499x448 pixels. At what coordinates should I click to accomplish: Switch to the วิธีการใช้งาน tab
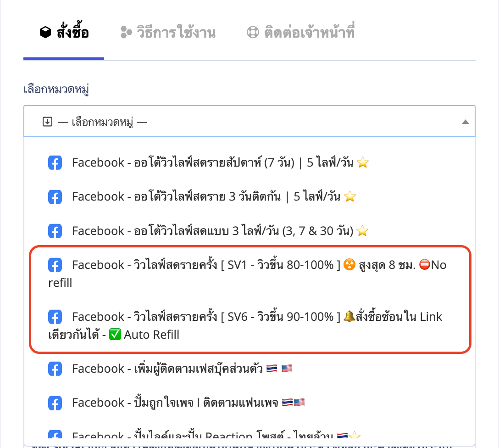coord(168,32)
